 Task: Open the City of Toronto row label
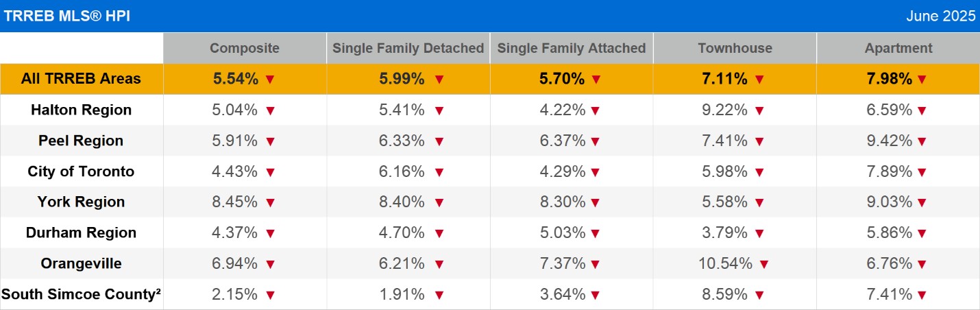click(x=81, y=171)
